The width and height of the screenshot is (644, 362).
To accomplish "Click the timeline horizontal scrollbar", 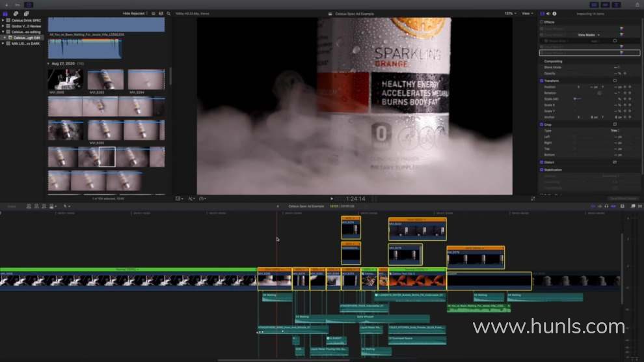I will click(284, 360).
